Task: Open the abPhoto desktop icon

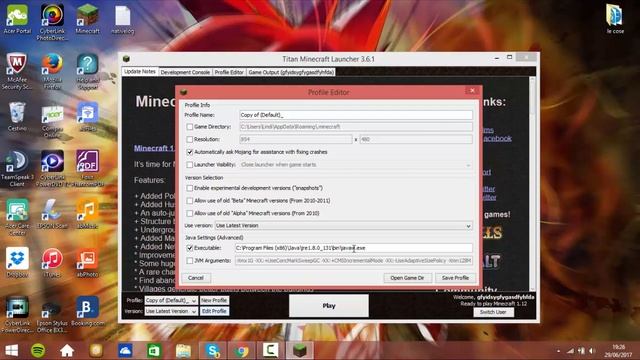Action: coord(87,262)
